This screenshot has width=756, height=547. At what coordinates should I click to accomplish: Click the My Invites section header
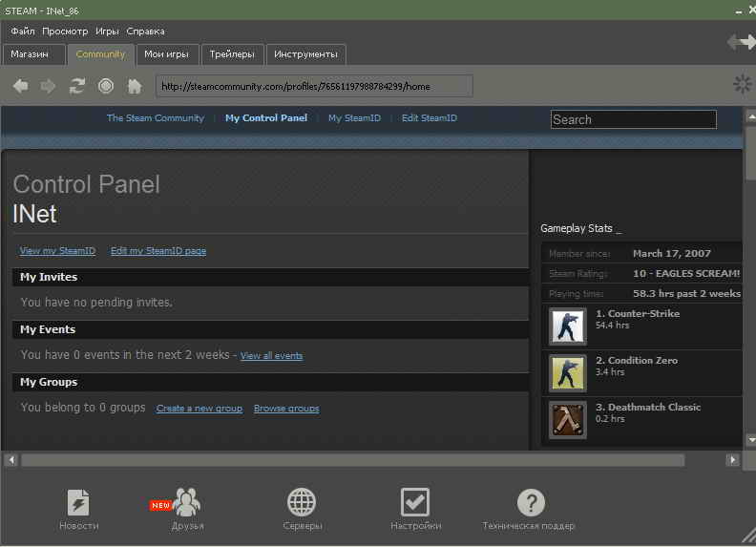pyautogui.click(x=270, y=278)
